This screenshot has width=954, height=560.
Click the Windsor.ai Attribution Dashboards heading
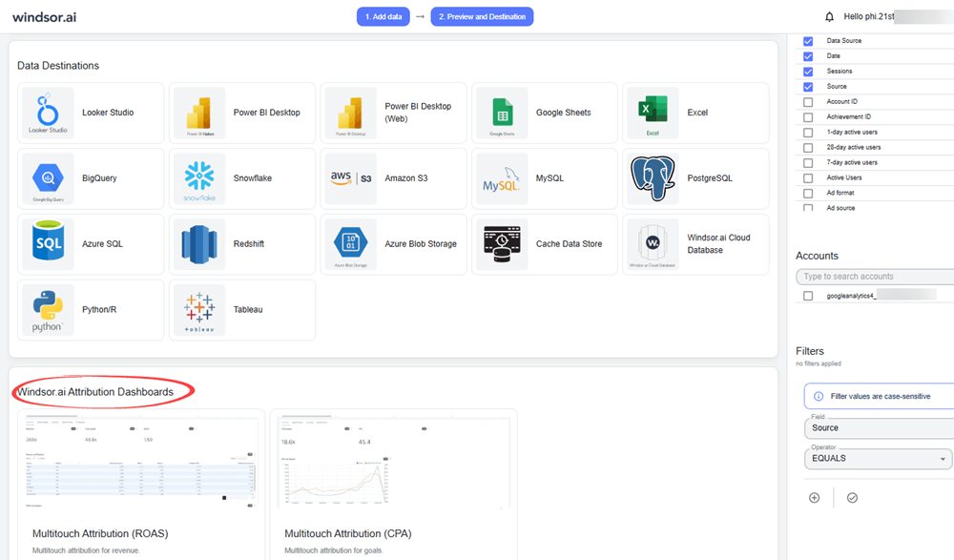coord(95,392)
